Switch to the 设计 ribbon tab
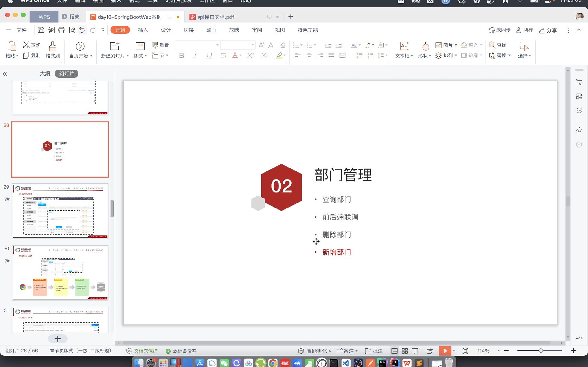Image resolution: width=588 pixels, height=367 pixels. point(165,30)
